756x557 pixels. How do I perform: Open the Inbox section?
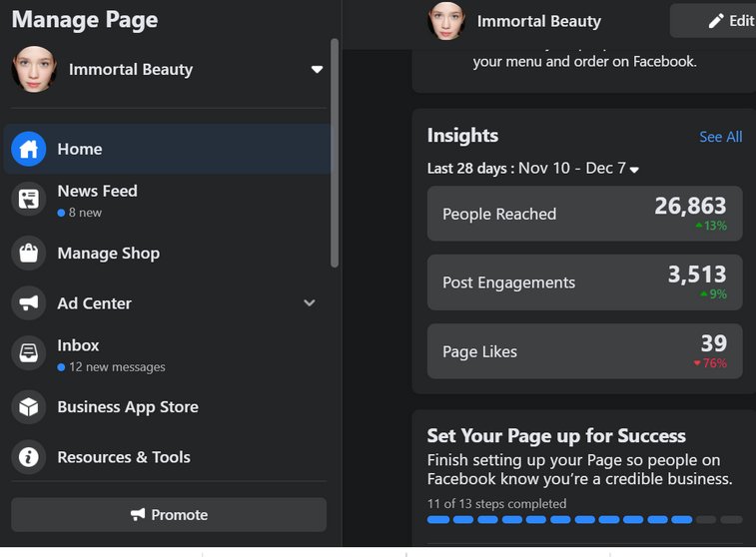point(169,353)
